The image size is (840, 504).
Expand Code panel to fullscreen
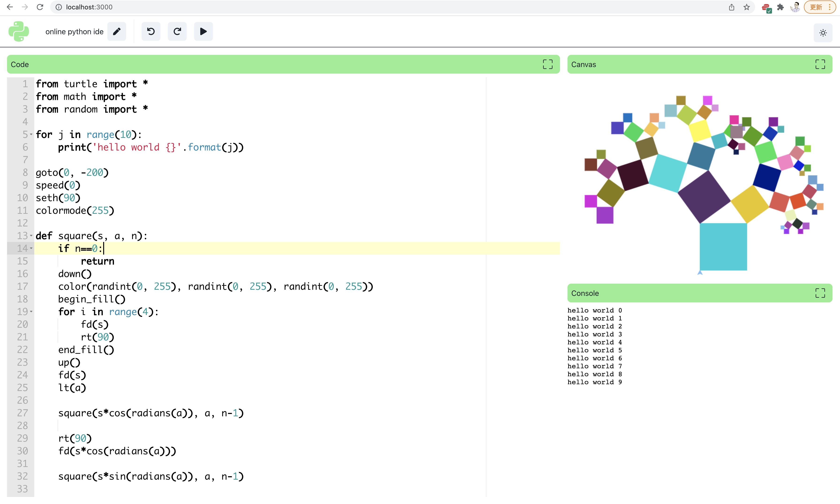pyautogui.click(x=547, y=64)
